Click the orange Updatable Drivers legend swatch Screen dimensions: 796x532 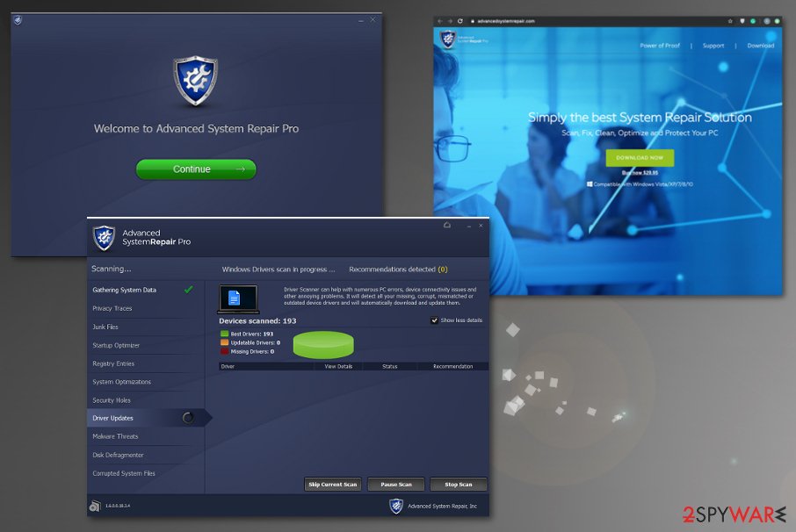point(224,343)
